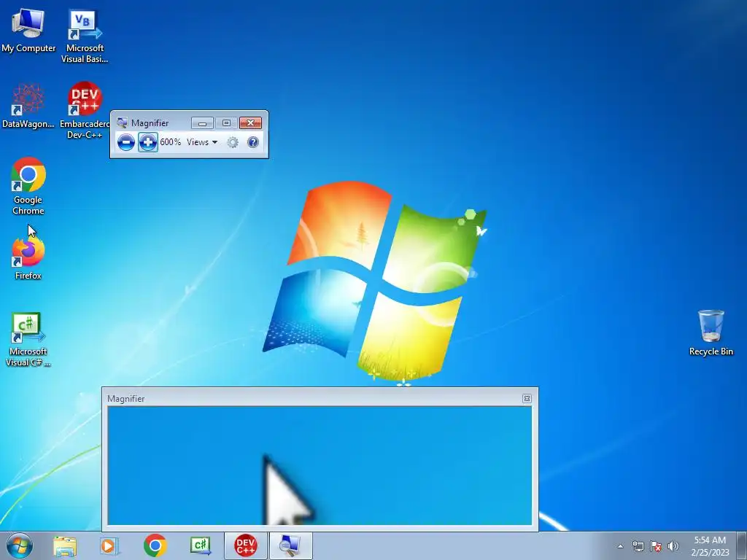The width and height of the screenshot is (747, 560).
Task: Open the clock showing 5:54 AM
Action: [x=710, y=546]
